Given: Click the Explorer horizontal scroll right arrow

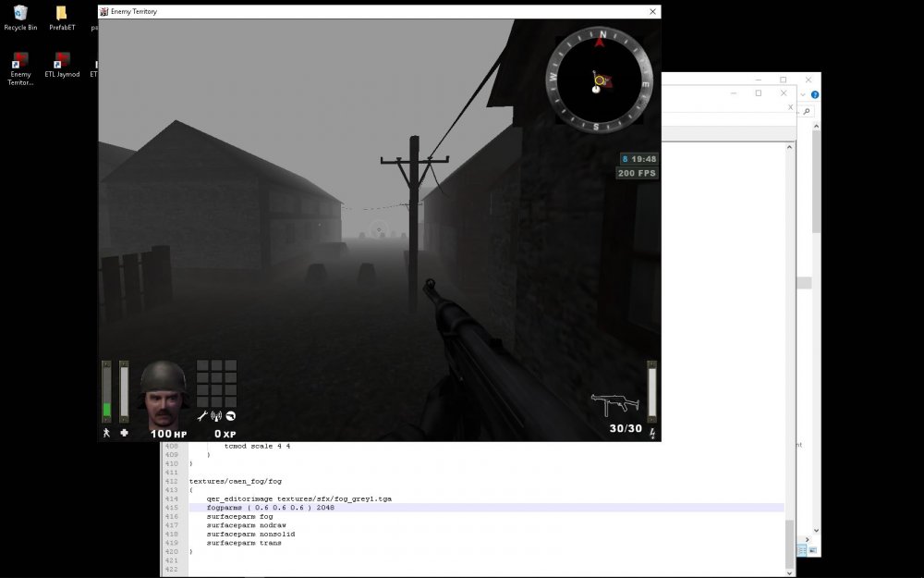Looking at the screenshot, I should [x=808, y=540].
